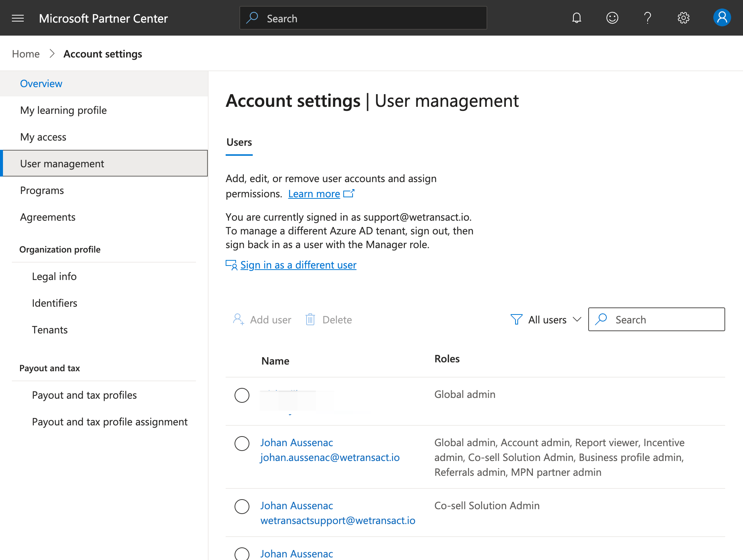Click the external link icon beside Learn more

tap(349, 193)
